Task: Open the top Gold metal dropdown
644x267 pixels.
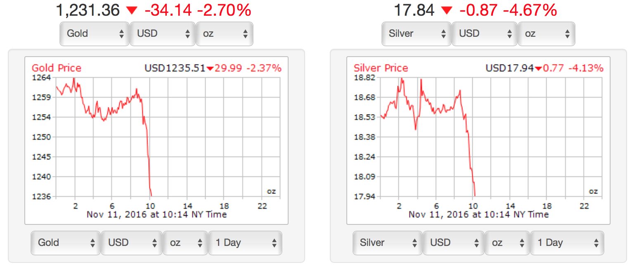Action: (x=95, y=33)
